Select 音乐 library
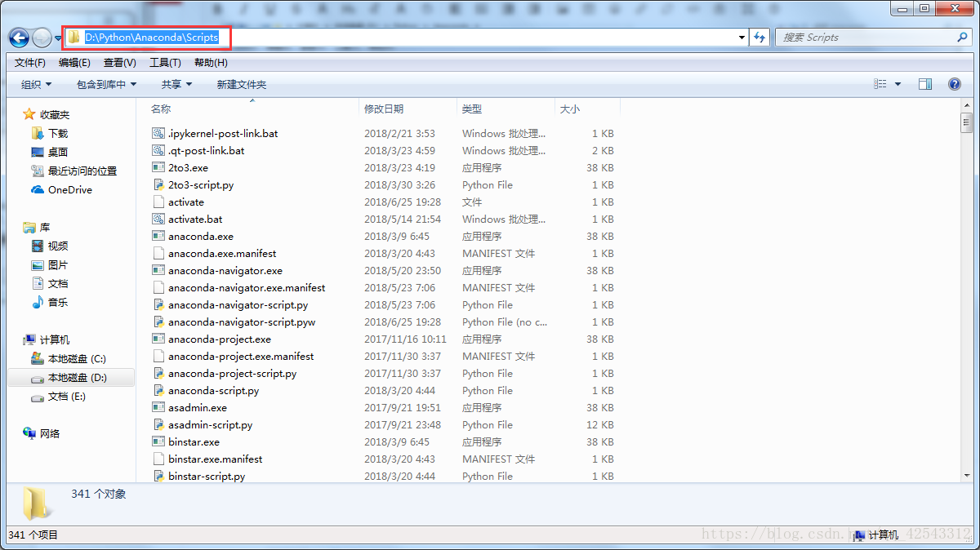Image resolution: width=980 pixels, height=550 pixels. pyautogui.click(x=58, y=303)
